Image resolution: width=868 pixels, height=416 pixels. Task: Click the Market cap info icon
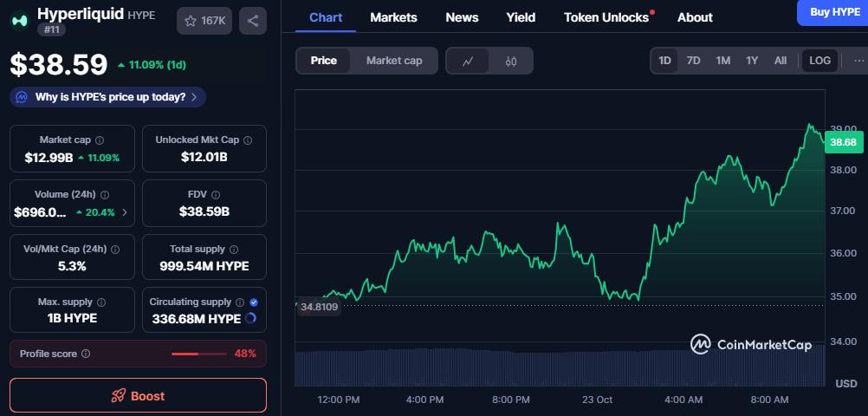coord(100,140)
